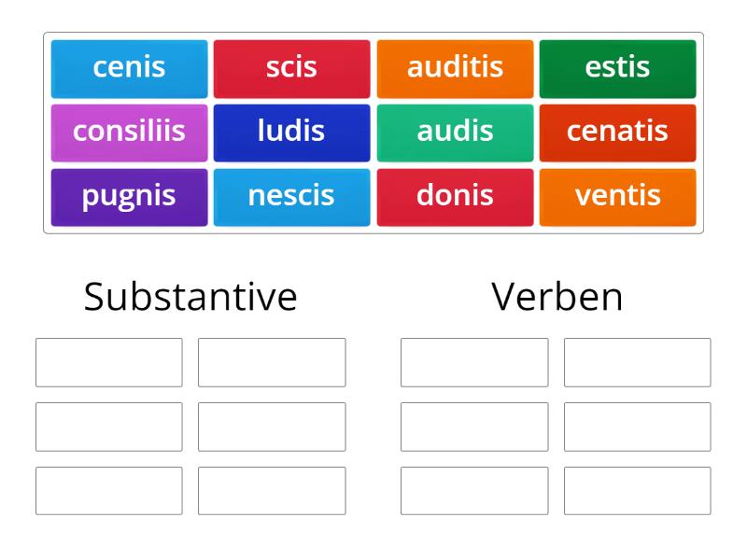Click the red 'scis' tile

point(291,66)
